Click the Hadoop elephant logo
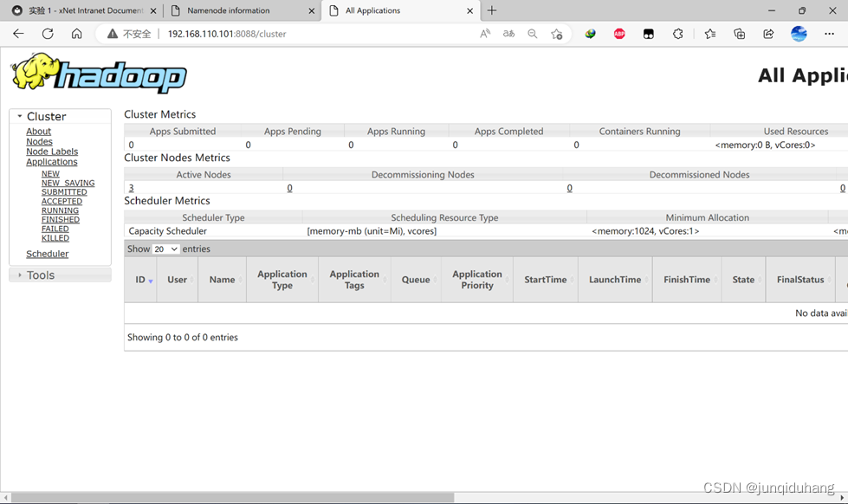Image resolution: width=848 pixels, height=504 pixels. click(x=99, y=72)
